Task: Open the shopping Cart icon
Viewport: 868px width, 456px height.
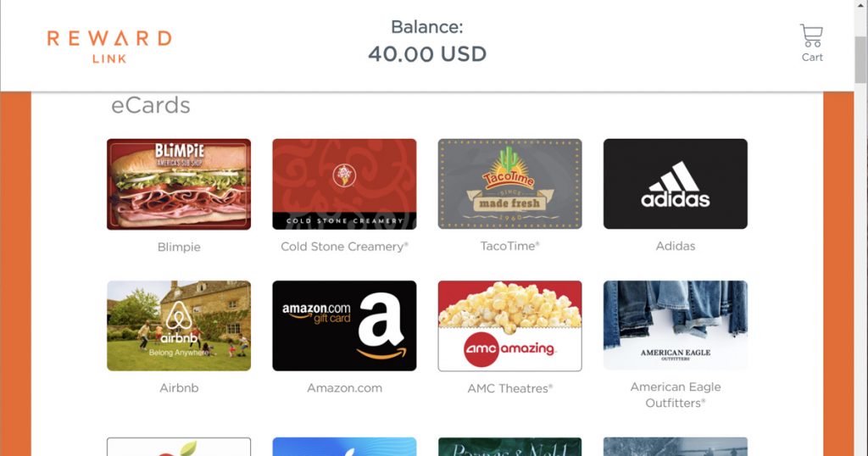Action: click(811, 42)
